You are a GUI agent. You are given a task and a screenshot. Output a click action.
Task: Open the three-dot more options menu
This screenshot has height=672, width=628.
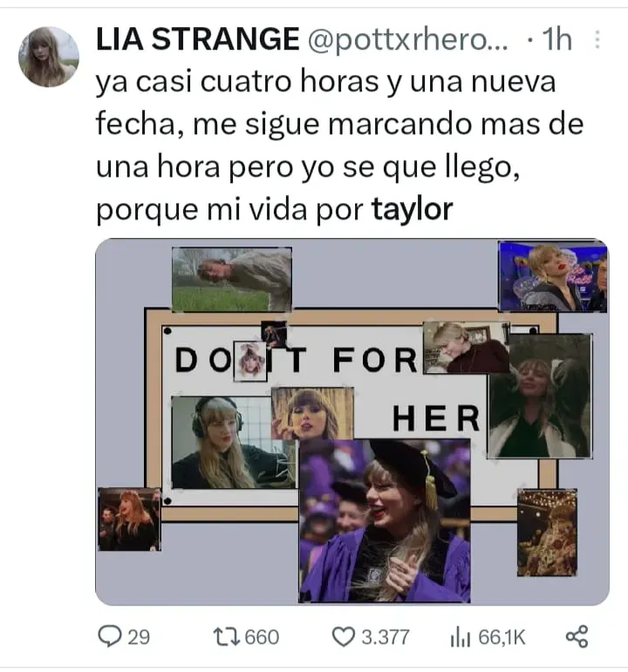(x=597, y=39)
